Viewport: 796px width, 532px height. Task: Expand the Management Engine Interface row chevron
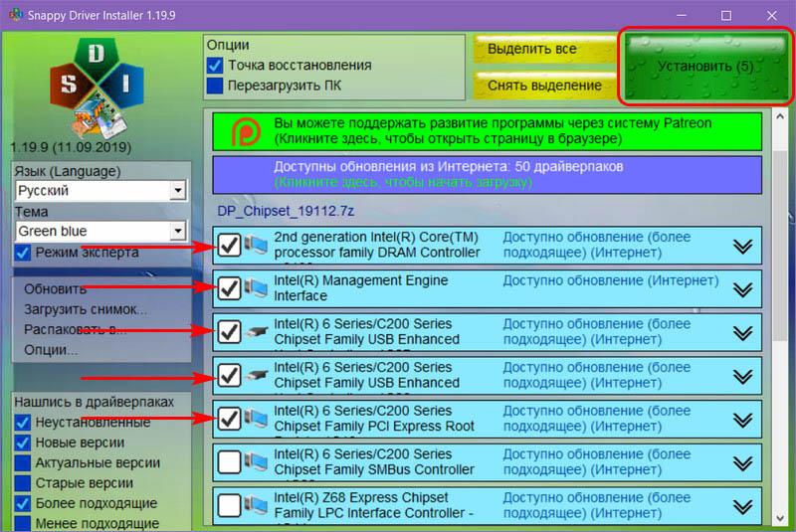point(742,289)
